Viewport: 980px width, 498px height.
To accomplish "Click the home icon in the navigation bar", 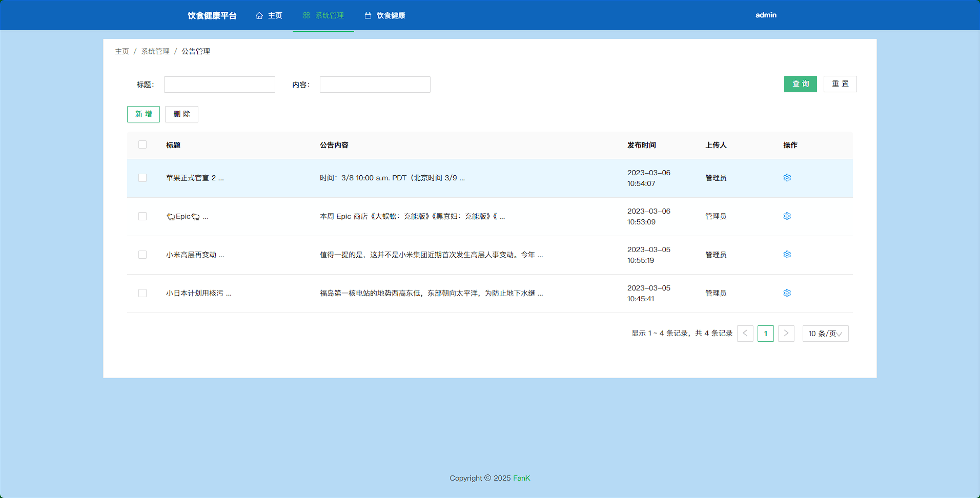I will coord(259,15).
